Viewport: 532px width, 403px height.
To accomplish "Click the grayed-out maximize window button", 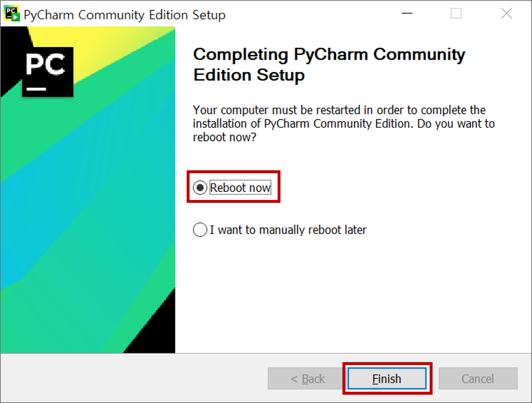I will click(456, 13).
